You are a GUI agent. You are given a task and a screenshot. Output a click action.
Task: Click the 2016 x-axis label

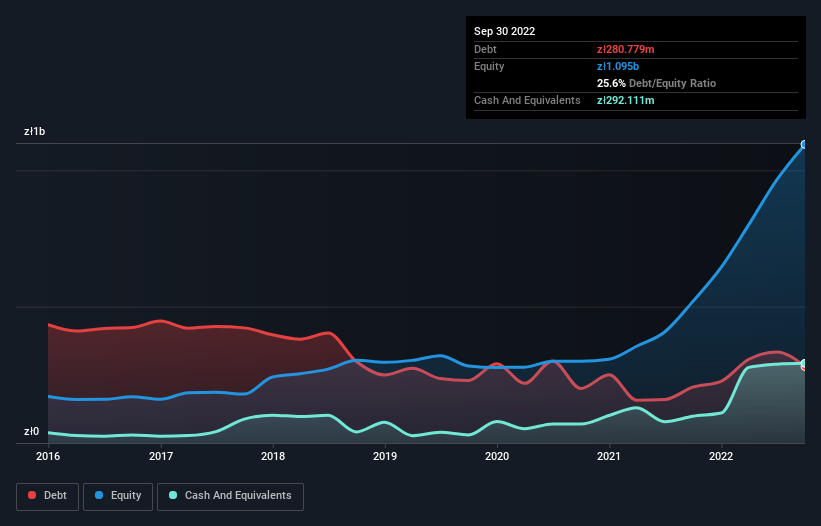(x=48, y=456)
